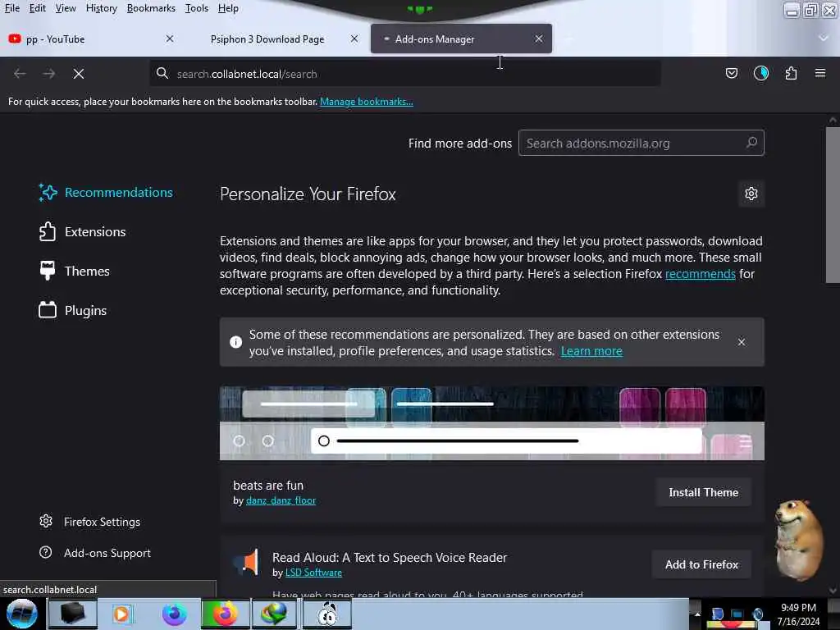Open the green globe browser taskbar icon
Viewport: 840px width, 630px height.
coord(273,614)
